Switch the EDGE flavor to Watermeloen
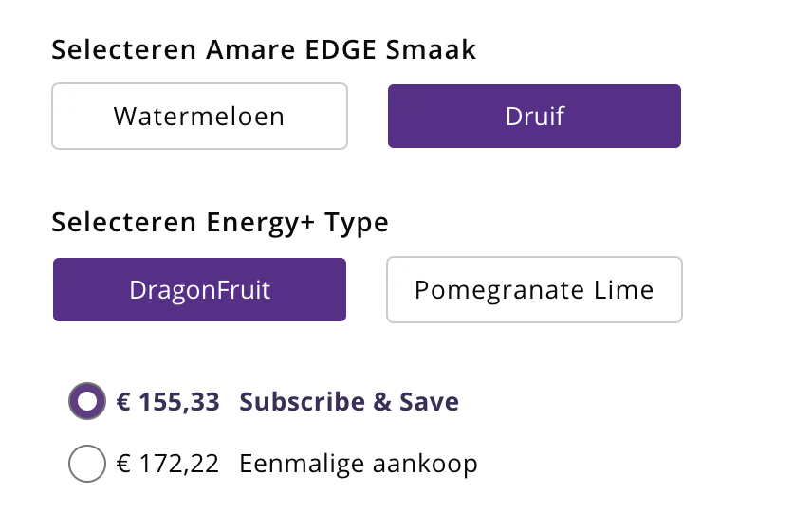 (199, 117)
